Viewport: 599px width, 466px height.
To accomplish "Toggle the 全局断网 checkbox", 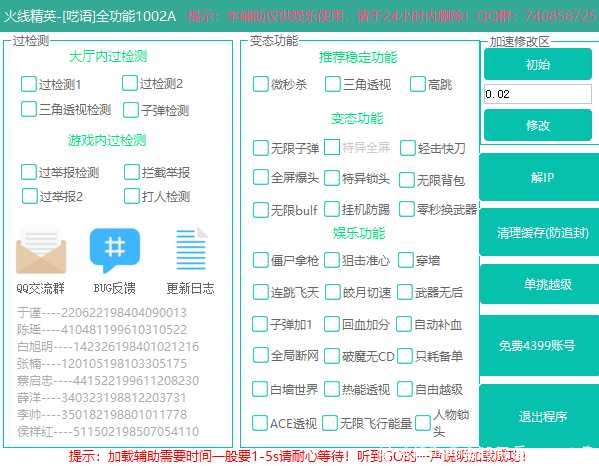I will (261, 355).
